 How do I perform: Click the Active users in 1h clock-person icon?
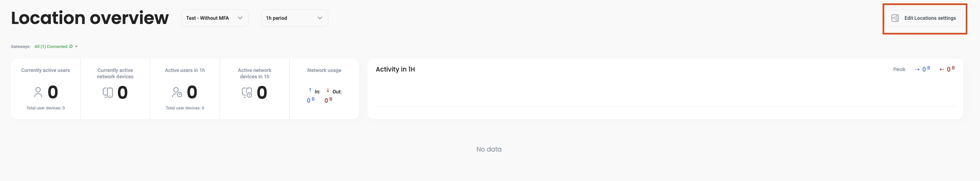pos(177,92)
